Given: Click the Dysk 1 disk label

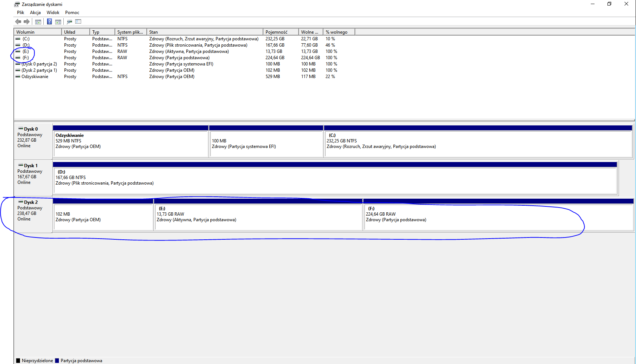Looking at the screenshot, I should point(31,166).
